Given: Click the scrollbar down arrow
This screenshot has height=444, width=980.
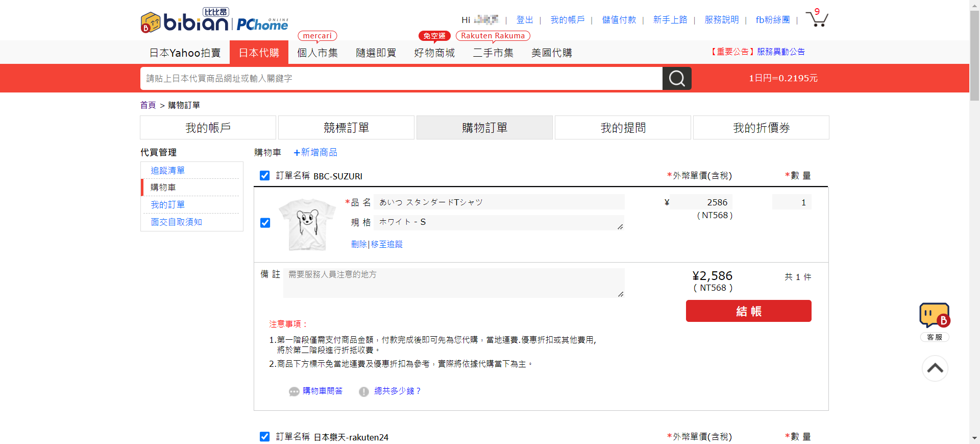Looking at the screenshot, I should point(974,438).
